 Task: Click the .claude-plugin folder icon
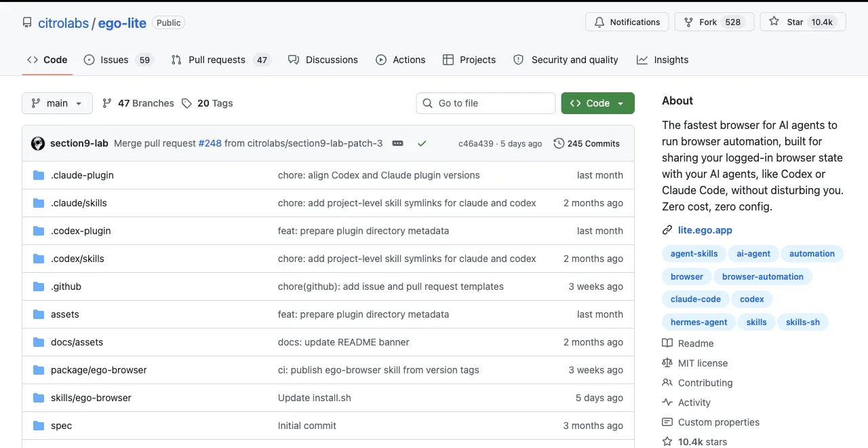click(x=39, y=175)
